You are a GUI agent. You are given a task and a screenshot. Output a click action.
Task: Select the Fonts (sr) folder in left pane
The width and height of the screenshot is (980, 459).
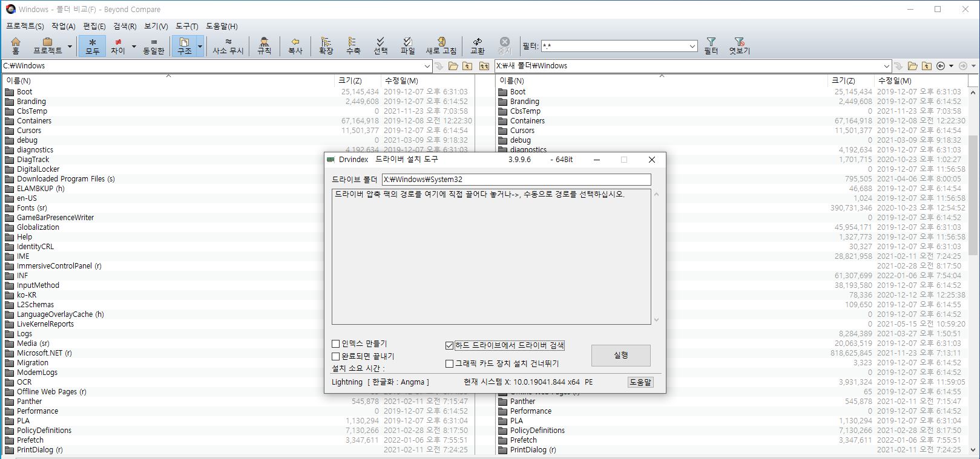point(31,208)
